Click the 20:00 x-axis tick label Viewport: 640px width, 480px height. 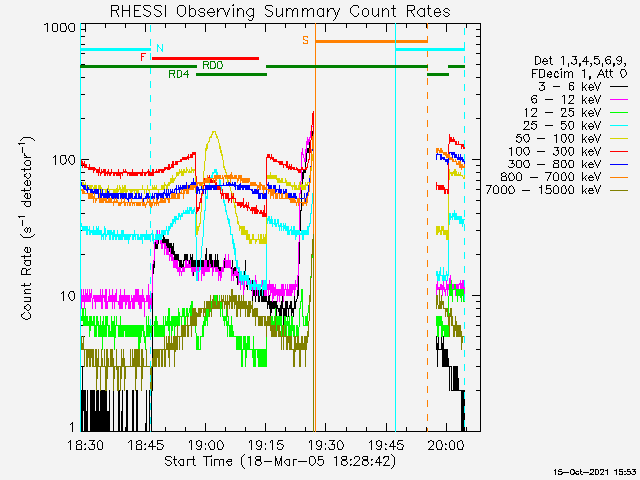coord(446,444)
